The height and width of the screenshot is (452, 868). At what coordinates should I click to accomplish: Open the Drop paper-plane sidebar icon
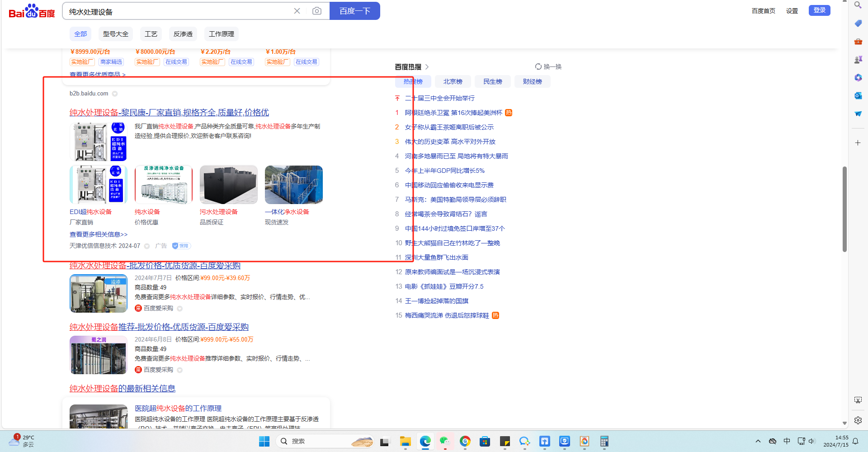858,114
